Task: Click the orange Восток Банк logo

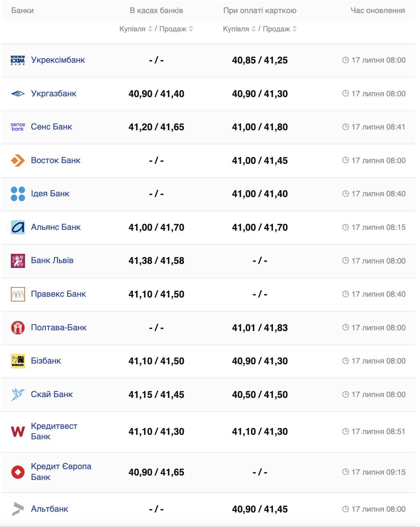Action: pos(18,160)
